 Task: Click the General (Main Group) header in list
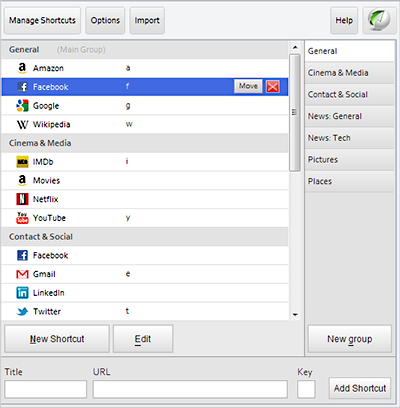tap(145, 50)
